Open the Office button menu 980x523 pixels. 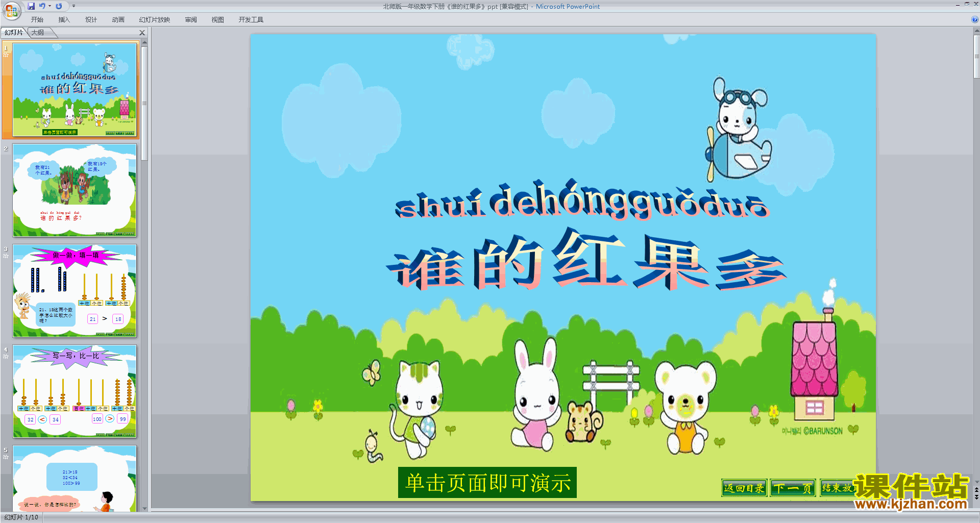click(11, 10)
